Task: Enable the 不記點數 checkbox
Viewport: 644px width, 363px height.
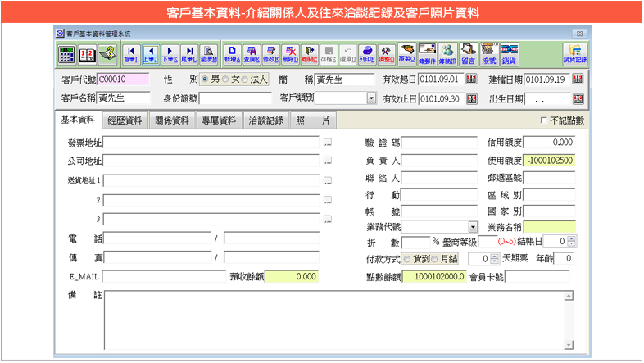Action: coord(543,120)
